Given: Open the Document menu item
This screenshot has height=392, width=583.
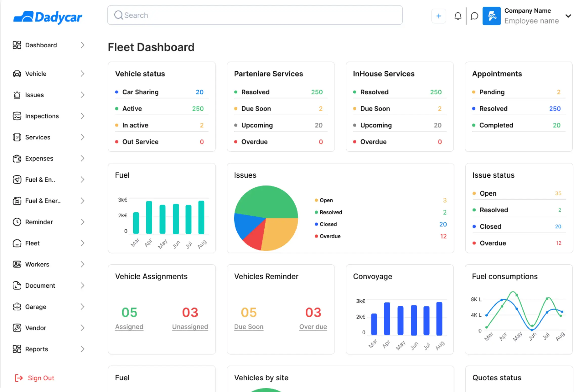Looking at the screenshot, I should point(49,285).
